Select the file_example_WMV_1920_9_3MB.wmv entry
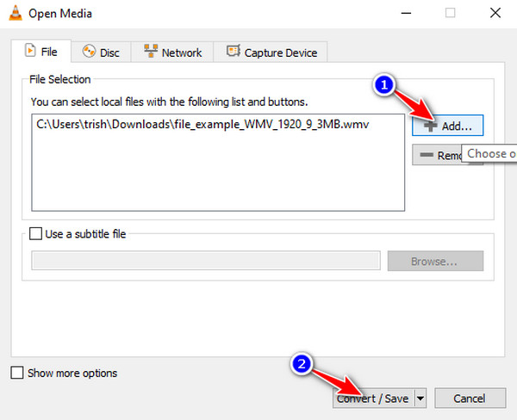This screenshot has height=420, width=517. (202, 125)
